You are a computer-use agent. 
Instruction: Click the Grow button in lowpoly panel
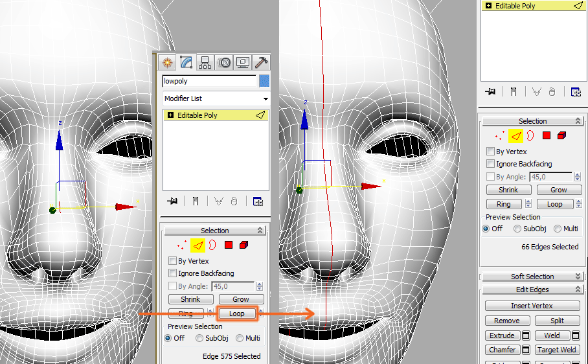tap(241, 299)
